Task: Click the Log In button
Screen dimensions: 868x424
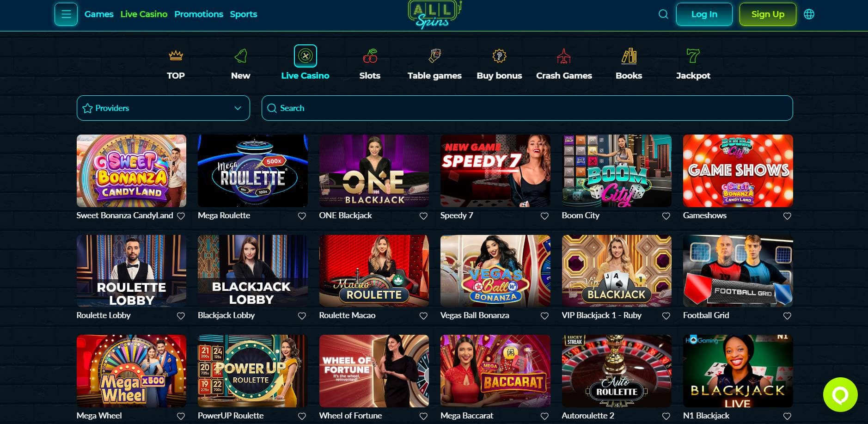Action: (704, 14)
